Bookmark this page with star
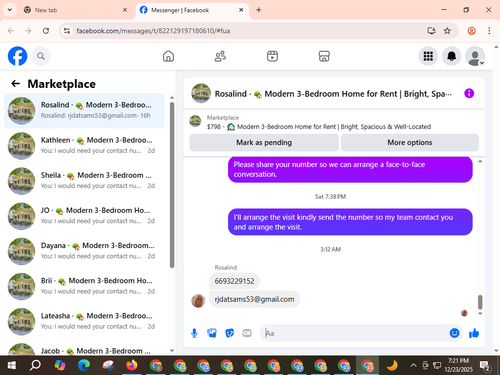Viewport: 500px width, 375px height. pos(447,31)
